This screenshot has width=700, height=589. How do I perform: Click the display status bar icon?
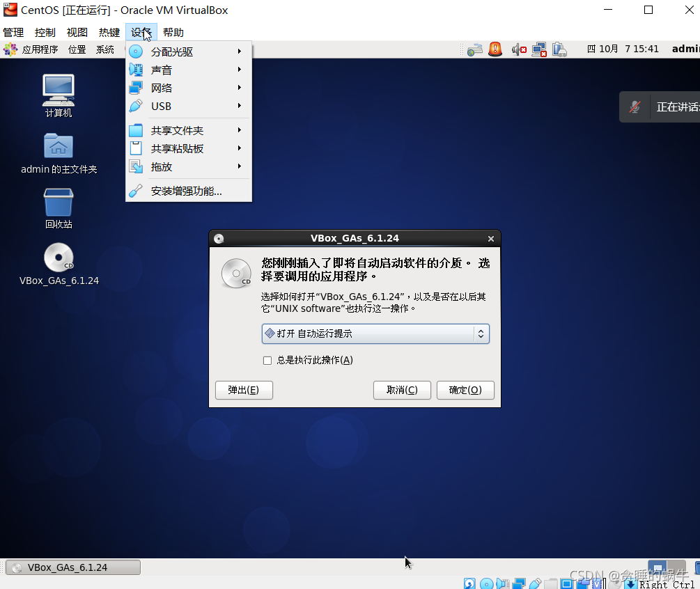pos(567,583)
